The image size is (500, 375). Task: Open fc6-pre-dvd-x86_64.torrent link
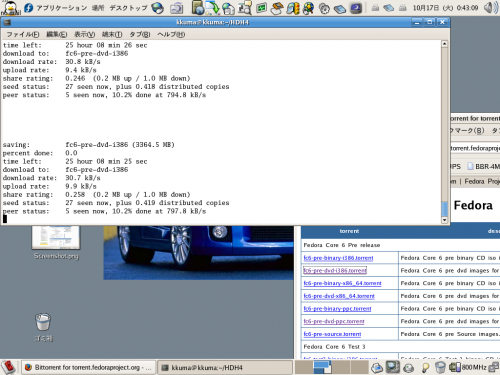point(339,296)
